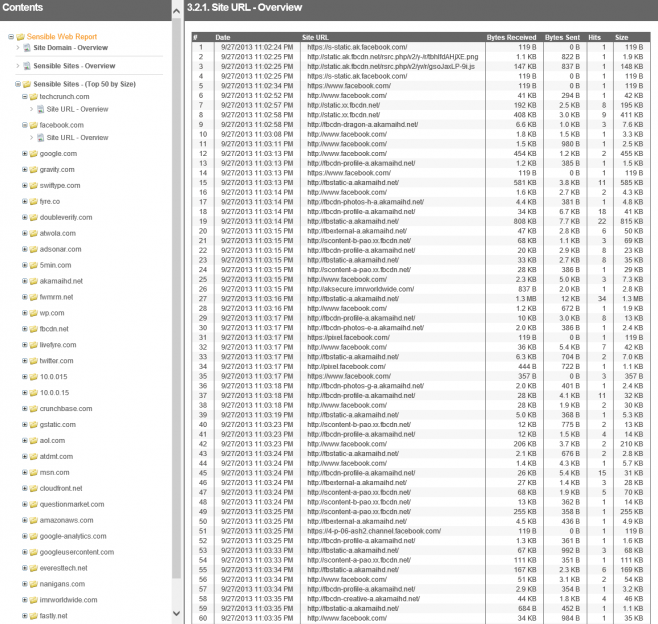Click the Sensible Web Report root folder icon
The image size is (658, 624).
tap(21, 37)
